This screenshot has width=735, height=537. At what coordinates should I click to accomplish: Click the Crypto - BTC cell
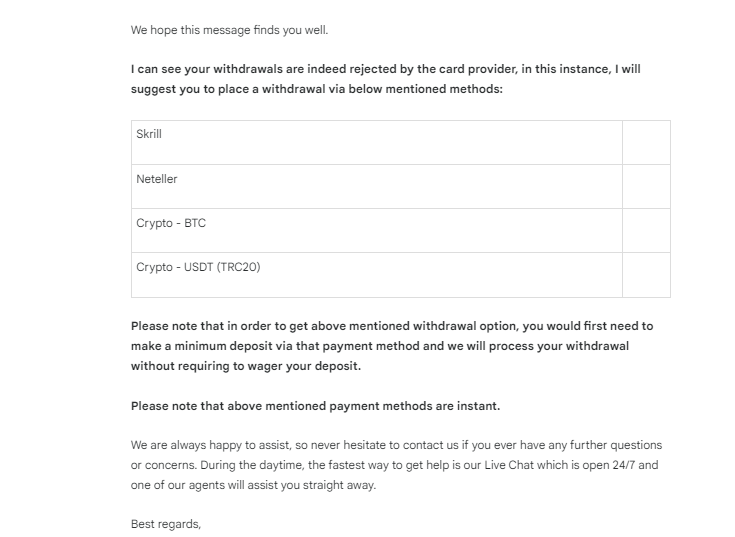pos(377,231)
